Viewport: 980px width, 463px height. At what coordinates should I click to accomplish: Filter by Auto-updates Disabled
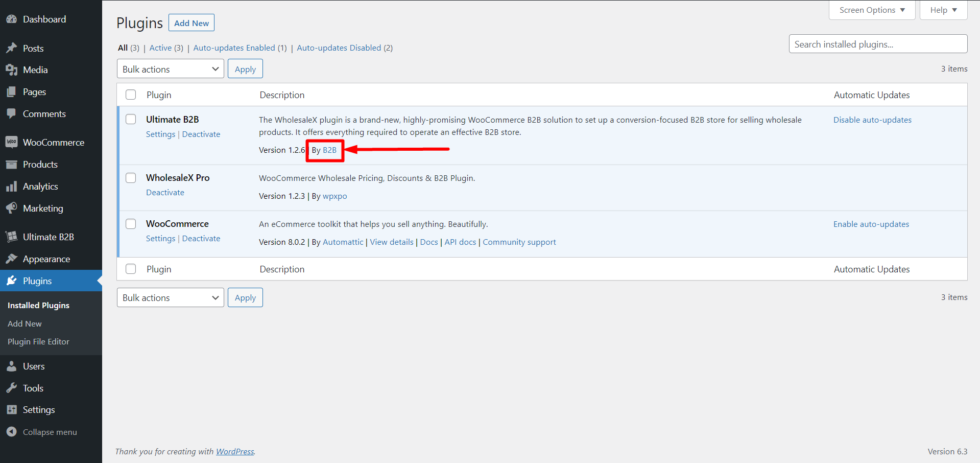click(x=339, y=48)
